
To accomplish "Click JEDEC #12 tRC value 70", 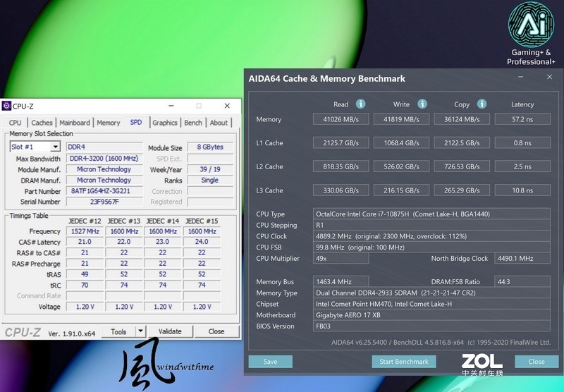I will point(85,285).
